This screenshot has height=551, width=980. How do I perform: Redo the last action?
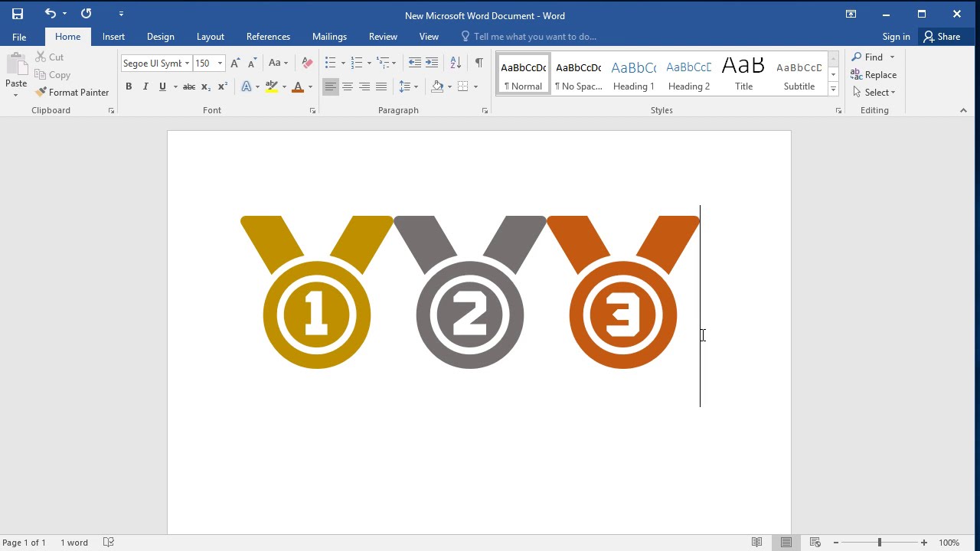pyautogui.click(x=86, y=14)
